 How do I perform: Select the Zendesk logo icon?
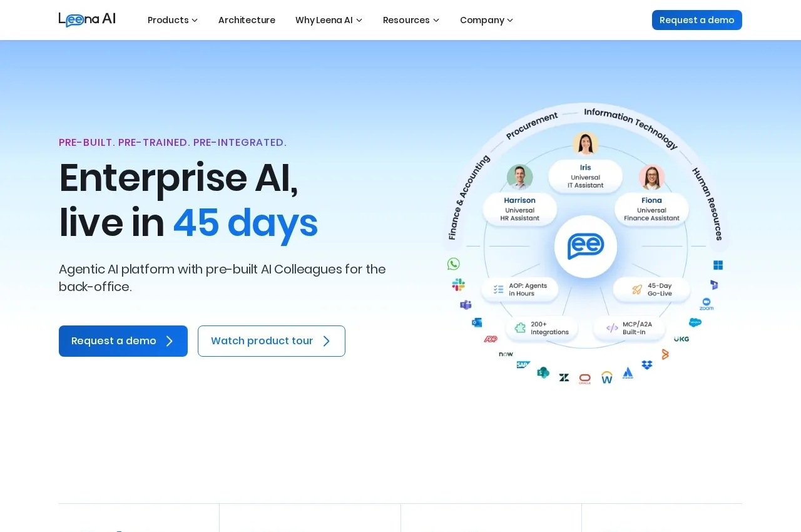tap(564, 377)
